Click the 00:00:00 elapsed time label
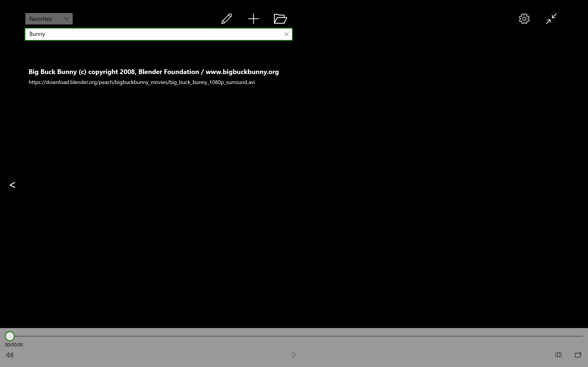 (14, 345)
